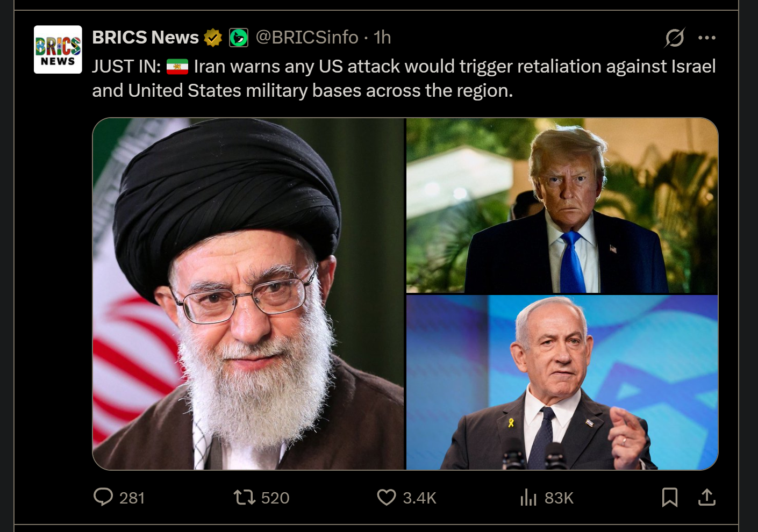Viewport: 758px width, 532px height.
Task: Open the photo of the man with a yellow ribbon pin
Action: [562, 383]
